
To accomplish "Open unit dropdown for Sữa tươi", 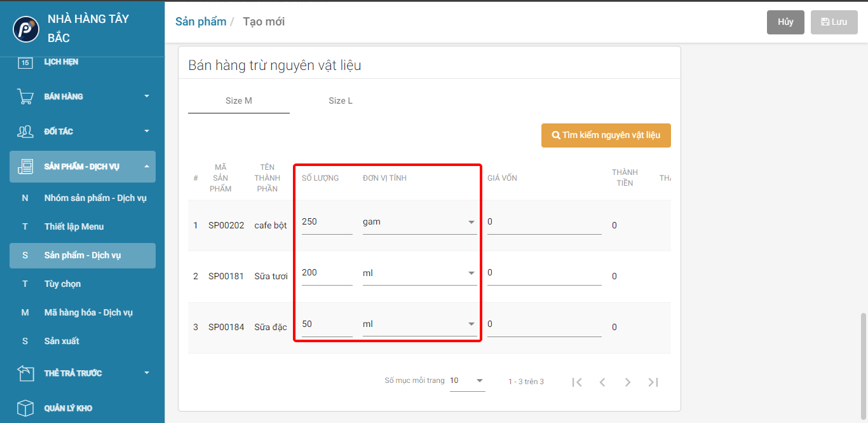I will (x=471, y=273).
